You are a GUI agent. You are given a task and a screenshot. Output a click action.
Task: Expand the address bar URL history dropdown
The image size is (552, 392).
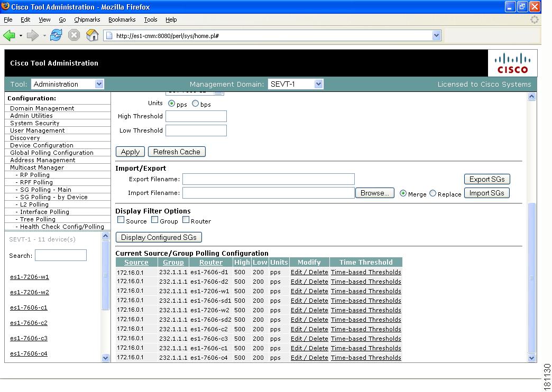437,35
